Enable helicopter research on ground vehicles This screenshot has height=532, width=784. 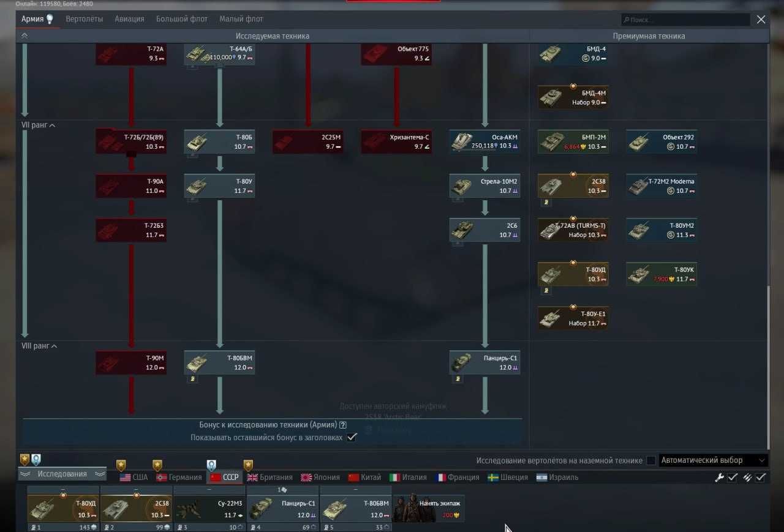(x=651, y=460)
